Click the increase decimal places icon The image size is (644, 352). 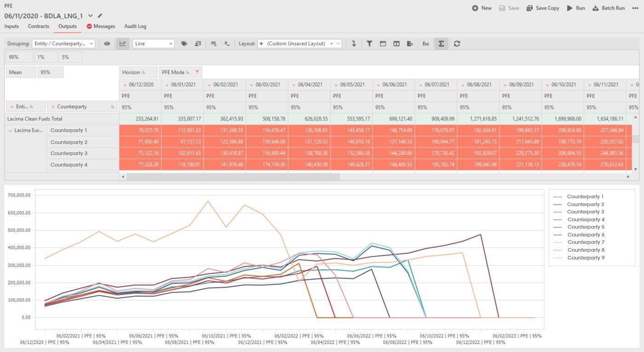click(x=213, y=44)
